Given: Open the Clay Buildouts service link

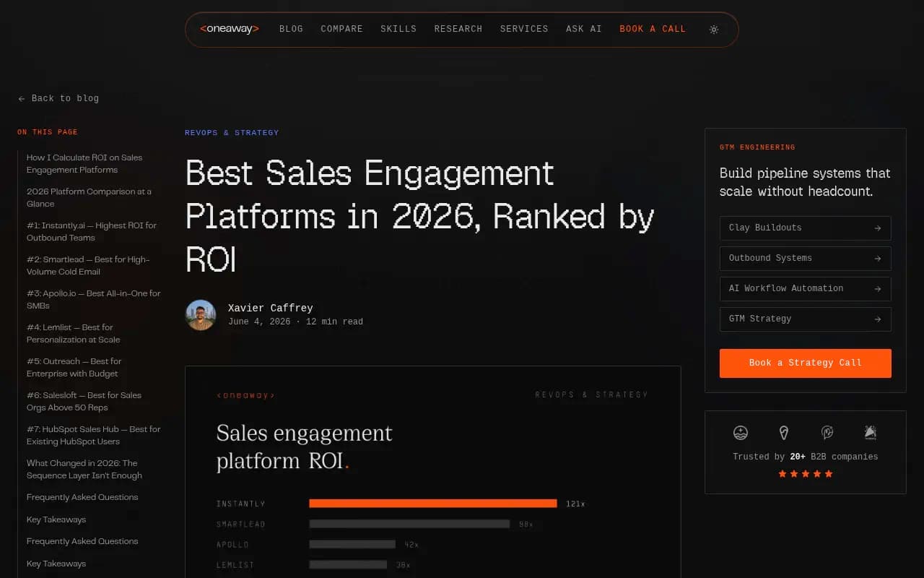Looking at the screenshot, I should point(805,228).
